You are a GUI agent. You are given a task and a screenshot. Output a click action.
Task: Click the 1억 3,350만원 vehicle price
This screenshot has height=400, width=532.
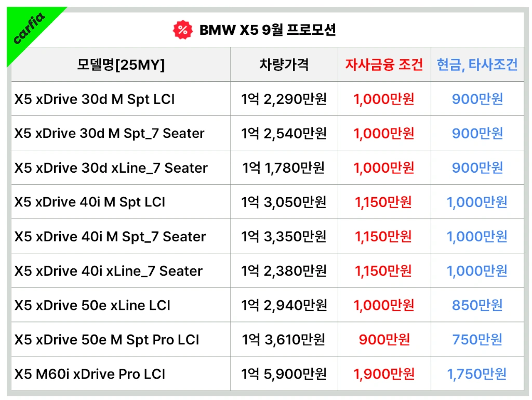pos(284,236)
